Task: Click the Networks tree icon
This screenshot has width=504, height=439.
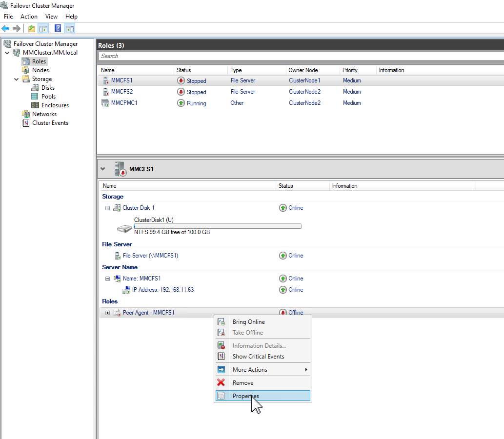Action: pyautogui.click(x=26, y=114)
